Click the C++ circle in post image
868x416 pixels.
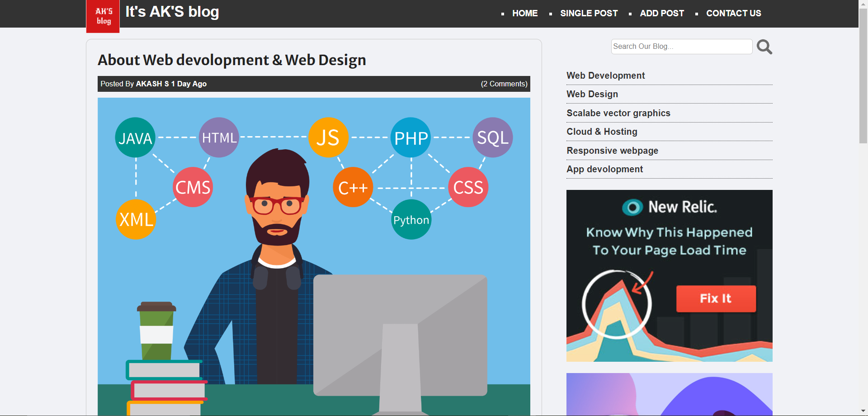353,187
